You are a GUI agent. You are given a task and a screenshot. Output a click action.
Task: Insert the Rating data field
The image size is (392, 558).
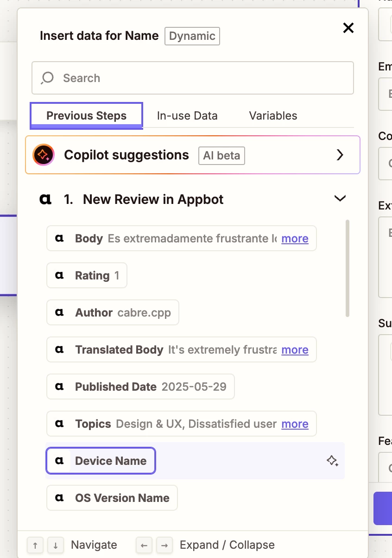87,275
